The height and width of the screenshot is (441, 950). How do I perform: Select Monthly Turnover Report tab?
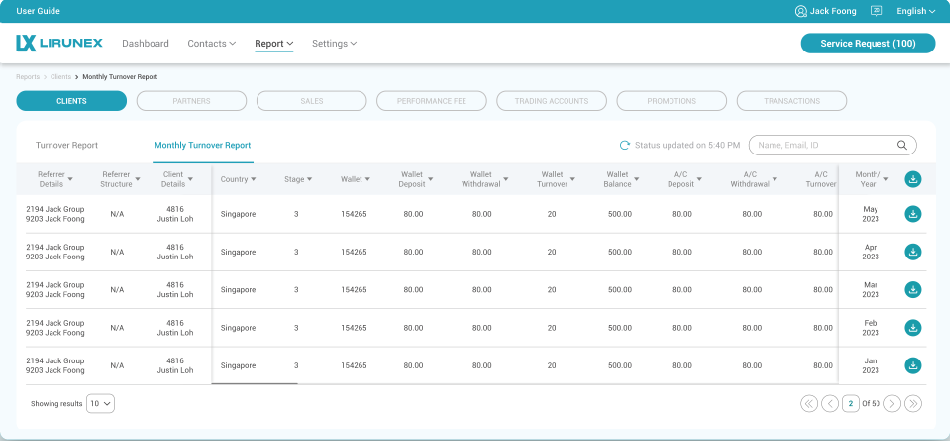203,145
